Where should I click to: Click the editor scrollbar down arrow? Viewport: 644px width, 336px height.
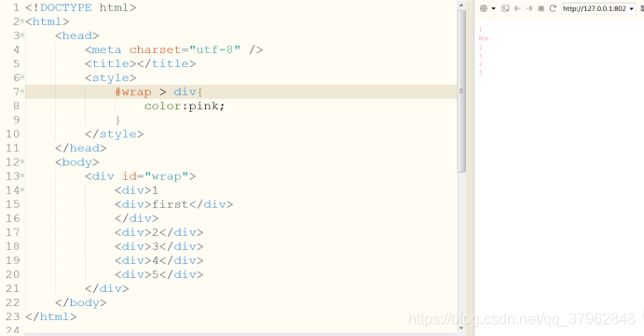461,328
